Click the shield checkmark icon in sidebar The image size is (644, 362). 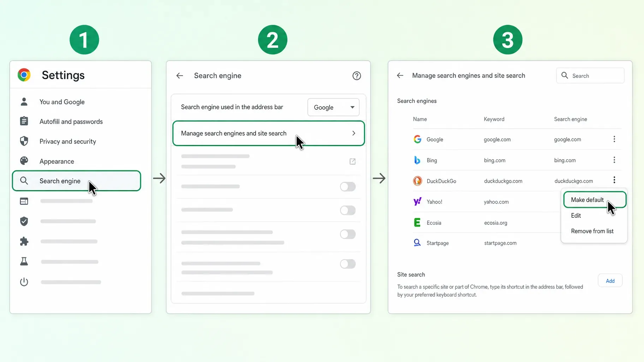point(24,221)
